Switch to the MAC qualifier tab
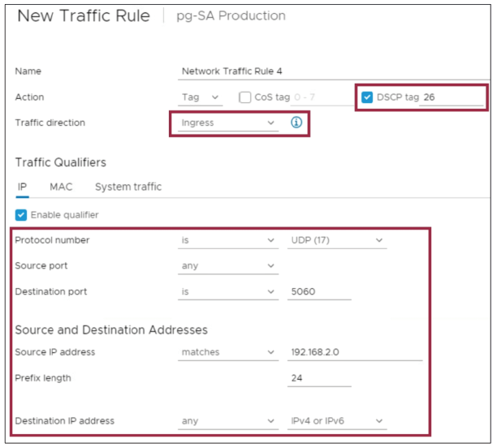This screenshot has height=448, width=497. pyautogui.click(x=61, y=187)
